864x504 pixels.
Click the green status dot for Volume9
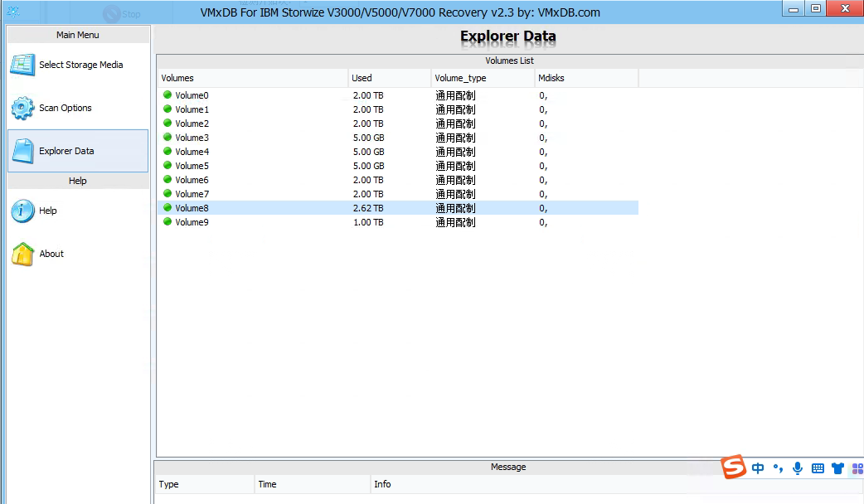pos(167,222)
